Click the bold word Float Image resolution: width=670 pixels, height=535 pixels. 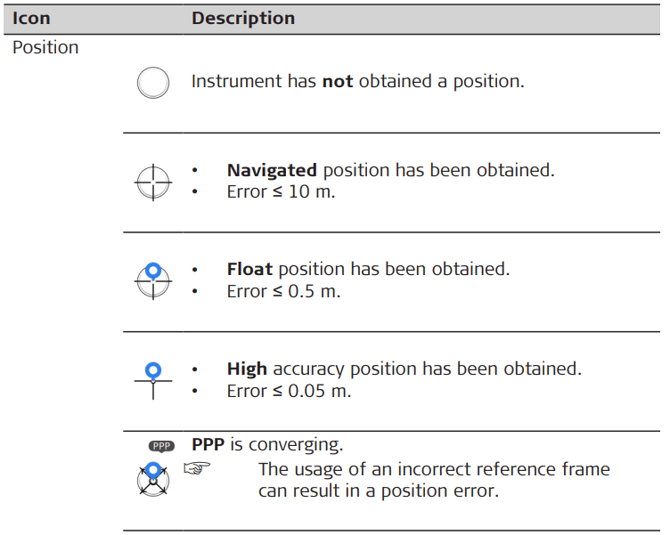(x=250, y=269)
